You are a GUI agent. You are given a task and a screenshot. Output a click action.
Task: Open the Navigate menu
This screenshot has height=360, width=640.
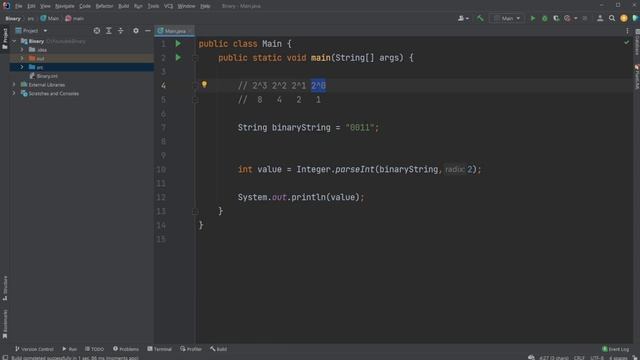tap(64, 6)
